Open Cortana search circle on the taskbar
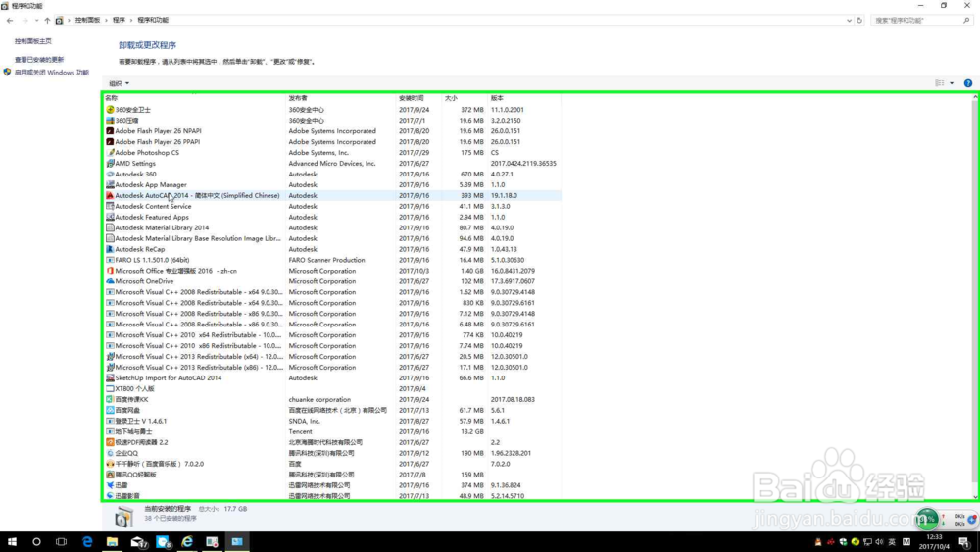The image size is (980, 552). point(36,542)
